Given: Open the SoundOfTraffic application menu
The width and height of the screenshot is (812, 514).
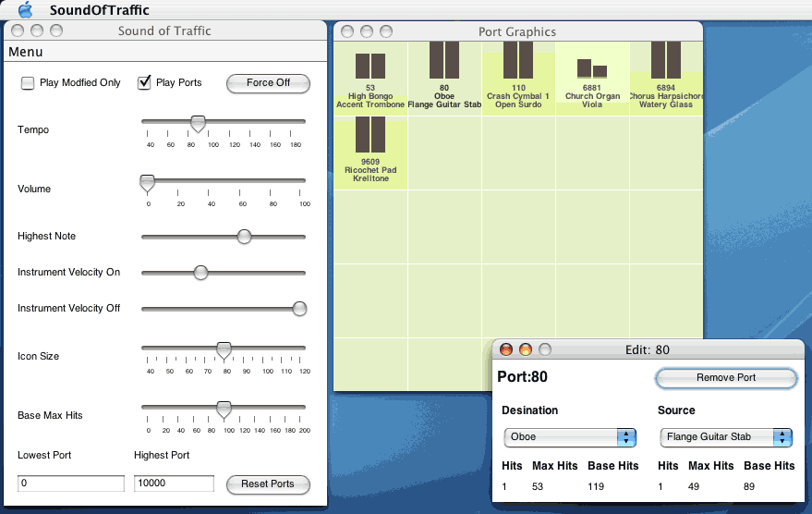Looking at the screenshot, I should [x=100, y=10].
